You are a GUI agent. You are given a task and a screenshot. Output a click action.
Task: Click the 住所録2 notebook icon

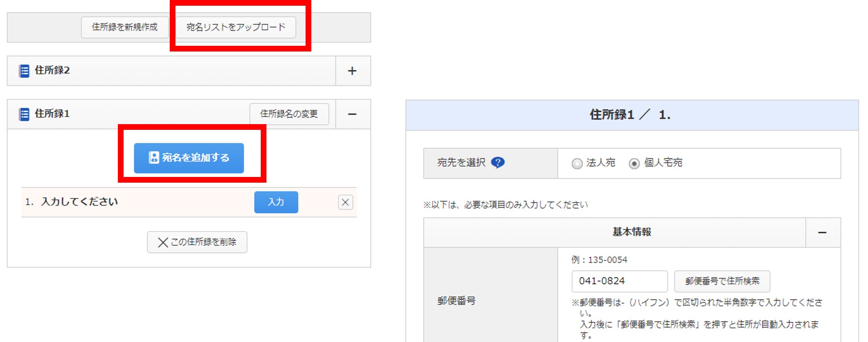tap(24, 71)
